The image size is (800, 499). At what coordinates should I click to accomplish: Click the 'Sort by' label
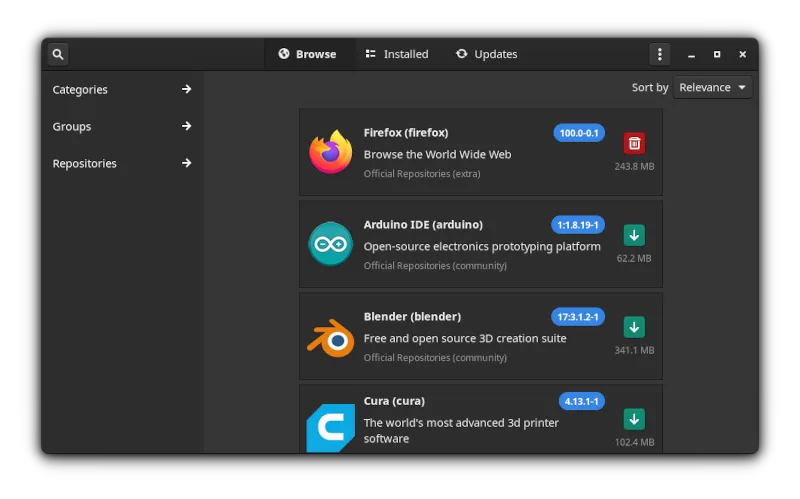point(650,88)
